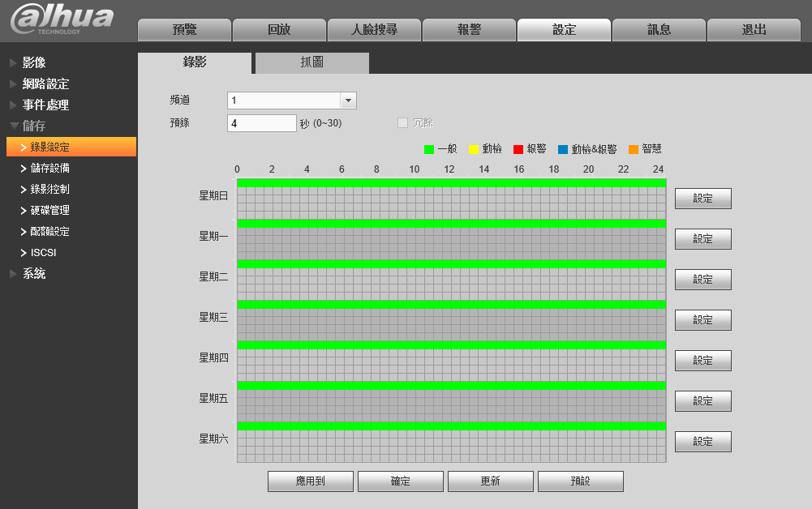The image size is (812, 509).
Task: Expand the 系統 system section
Action: (x=34, y=274)
